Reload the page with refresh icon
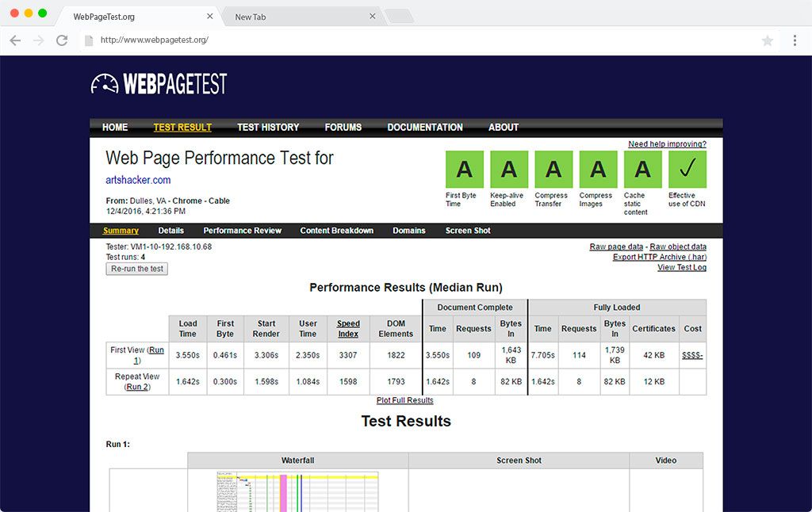The width and height of the screenshot is (812, 512). click(62, 40)
